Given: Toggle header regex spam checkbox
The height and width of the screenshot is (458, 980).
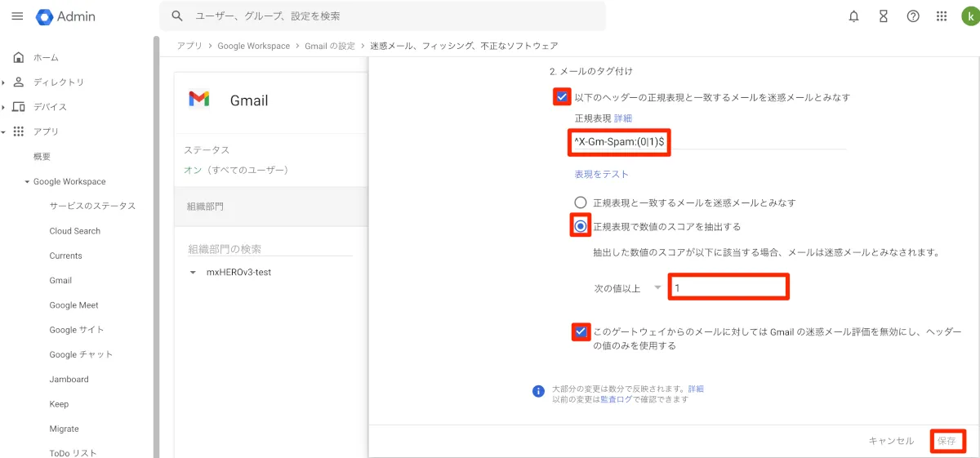Looking at the screenshot, I should pyautogui.click(x=562, y=97).
